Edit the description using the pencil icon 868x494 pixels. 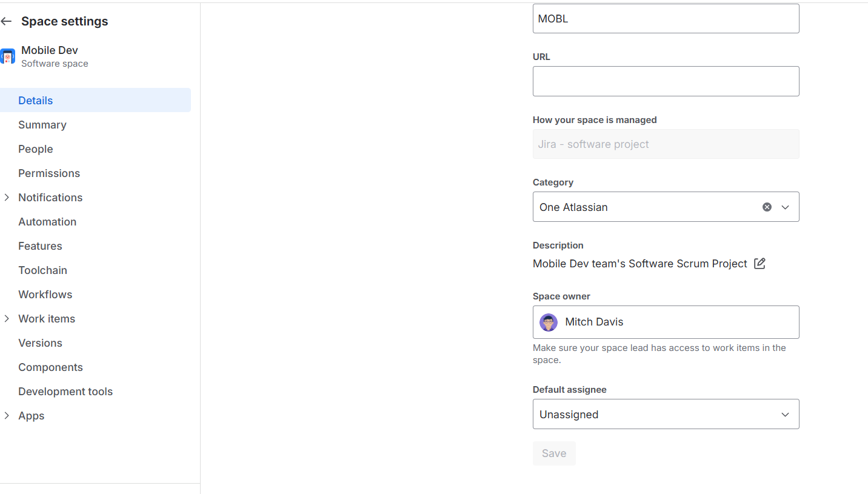tap(760, 264)
